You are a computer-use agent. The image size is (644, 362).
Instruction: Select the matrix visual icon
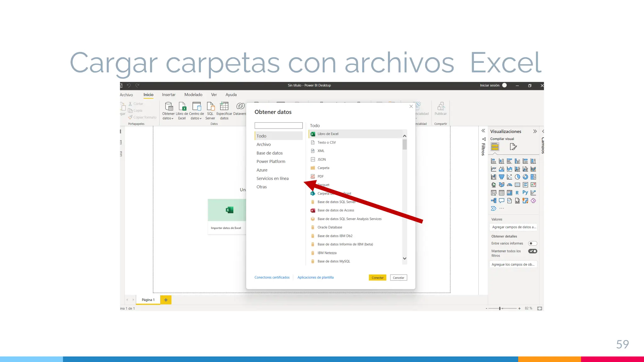[509, 193]
